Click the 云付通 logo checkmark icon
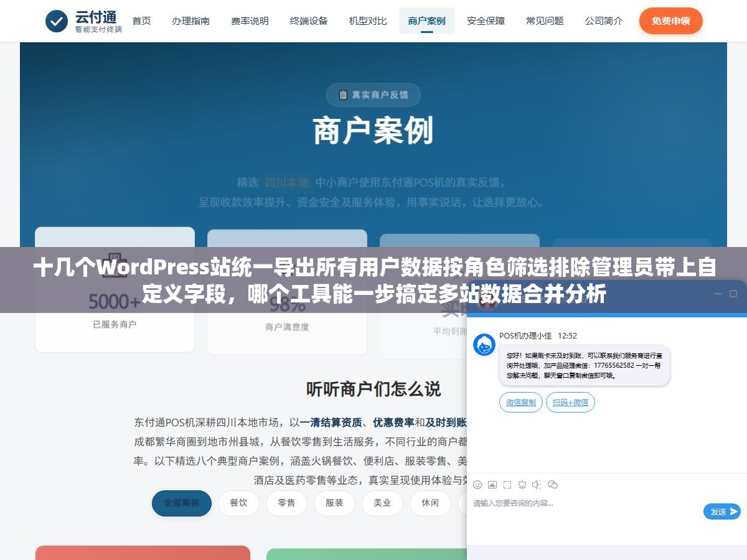 [57, 21]
